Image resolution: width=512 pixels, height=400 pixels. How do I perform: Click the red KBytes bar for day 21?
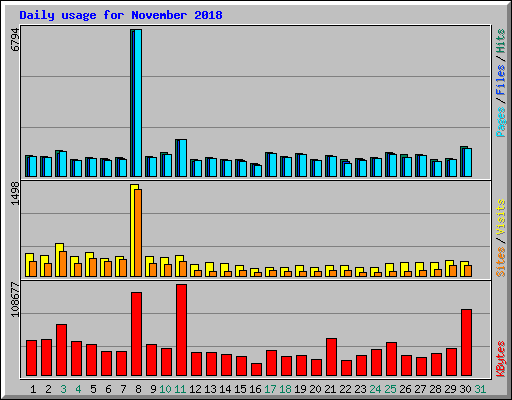pos(331,357)
